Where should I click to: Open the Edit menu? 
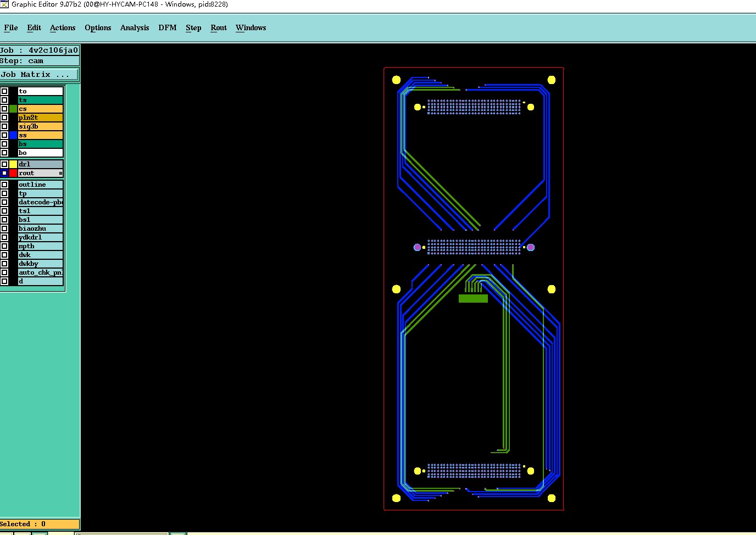(34, 28)
